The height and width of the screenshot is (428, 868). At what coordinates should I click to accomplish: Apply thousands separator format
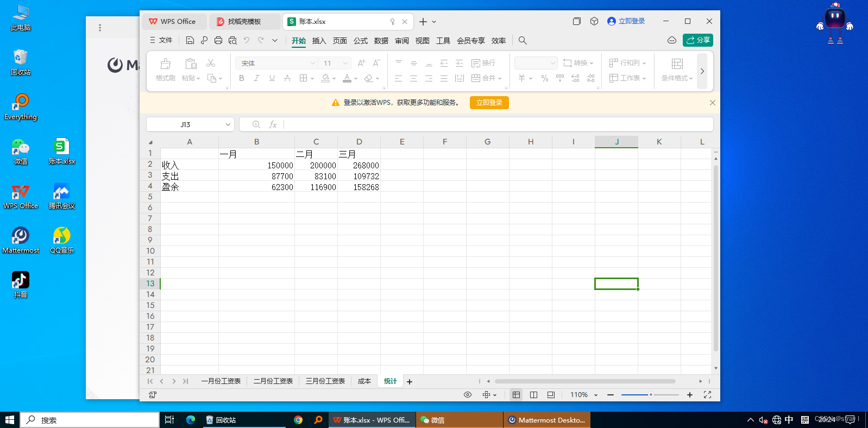pyautogui.click(x=560, y=78)
